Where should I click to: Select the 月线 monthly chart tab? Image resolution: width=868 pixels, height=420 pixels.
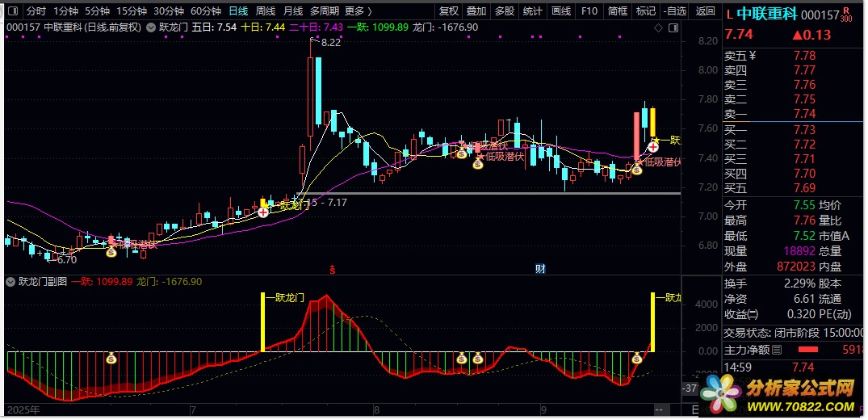pyautogui.click(x=293, y=10)
